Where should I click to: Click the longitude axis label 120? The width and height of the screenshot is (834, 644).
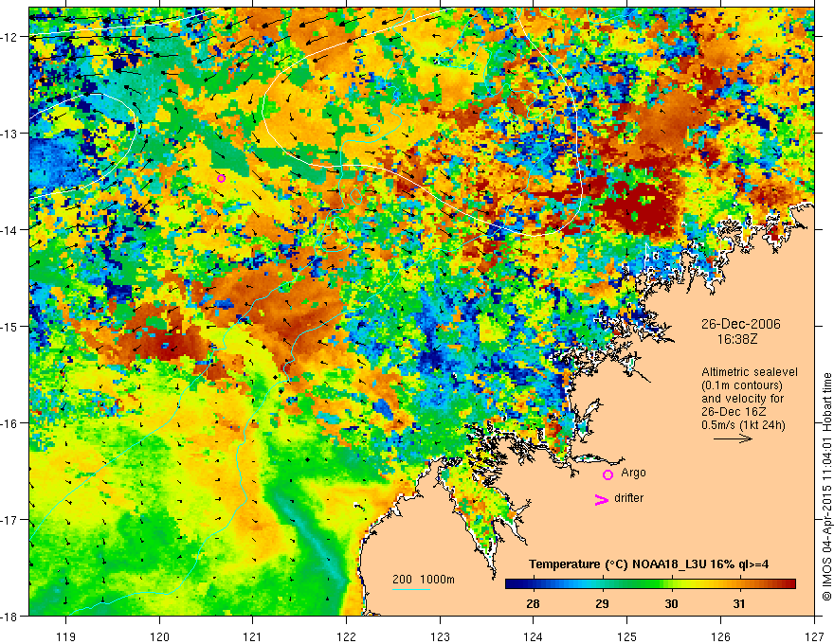pyautogui.click(x=159, y=636)
